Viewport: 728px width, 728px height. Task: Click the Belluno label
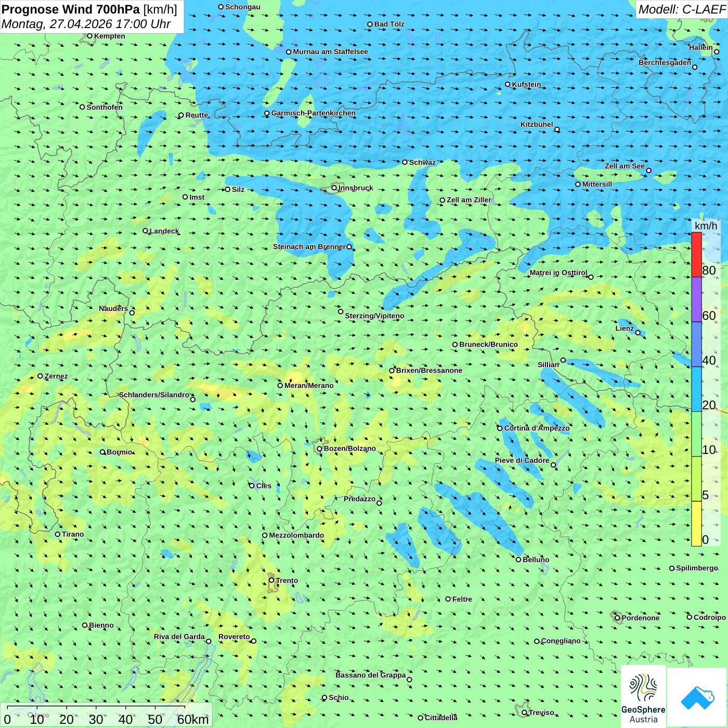pyautogui.click(x=536, y=560)
